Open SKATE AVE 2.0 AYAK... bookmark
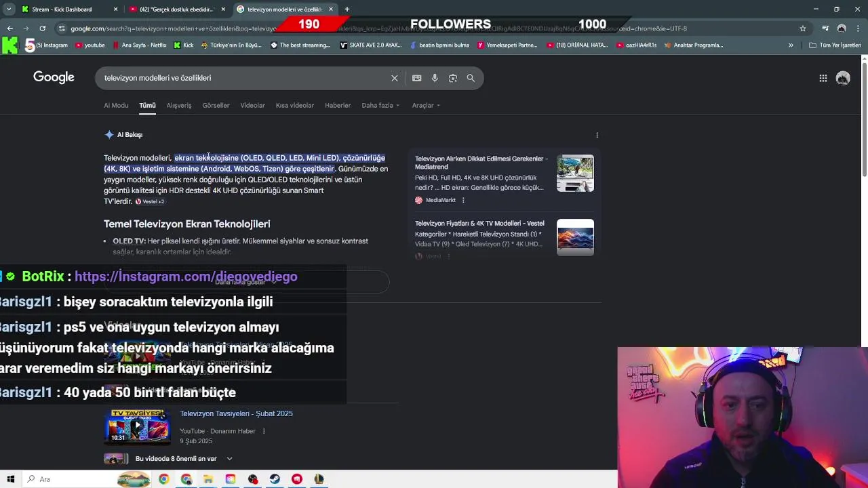Image resolution: width=868 pixels, height=488 pixels. coord(371,45)
